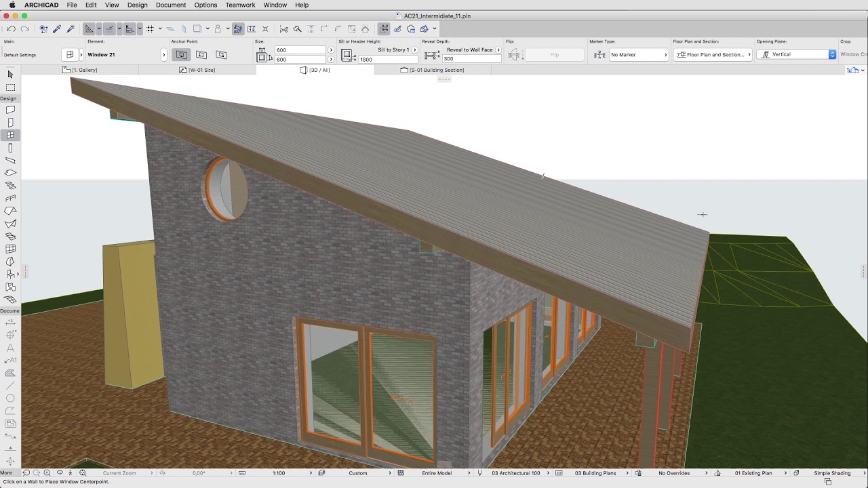
Task: Select the Mesh tool
Action: coord(10,300)
